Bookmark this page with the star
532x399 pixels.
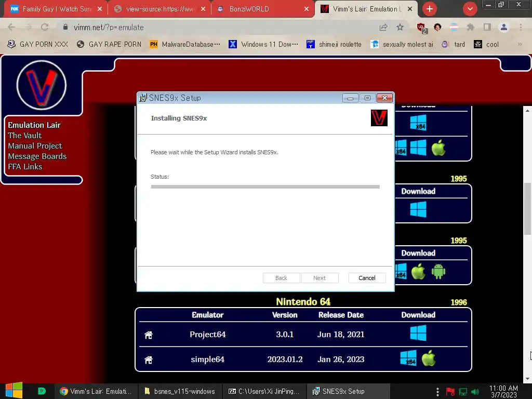pos(400,27)
